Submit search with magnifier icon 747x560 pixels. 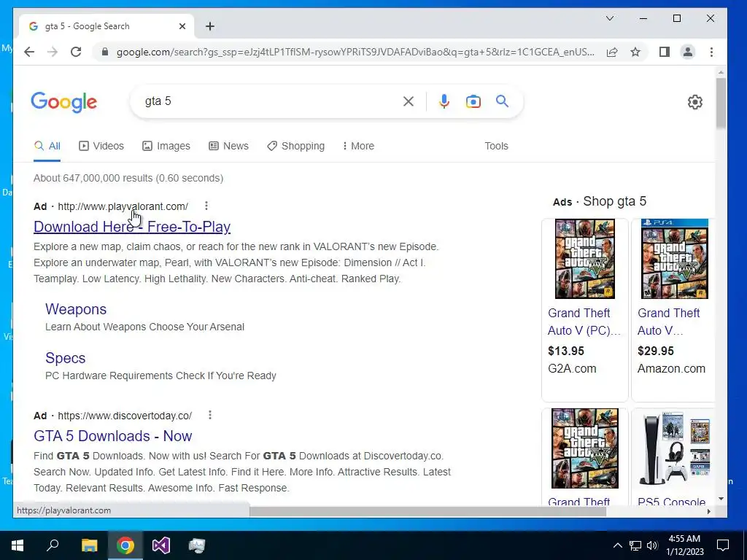point(502,101)
